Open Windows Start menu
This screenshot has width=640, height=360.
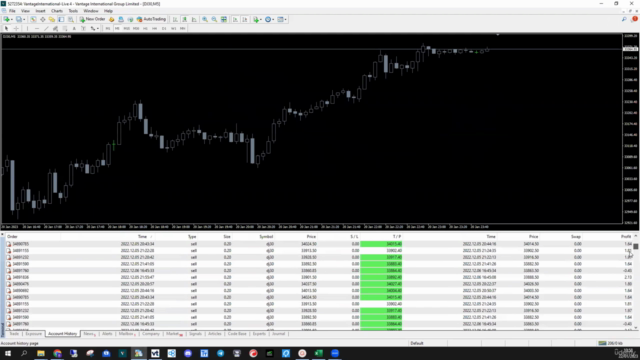click(x=8, y=353)
